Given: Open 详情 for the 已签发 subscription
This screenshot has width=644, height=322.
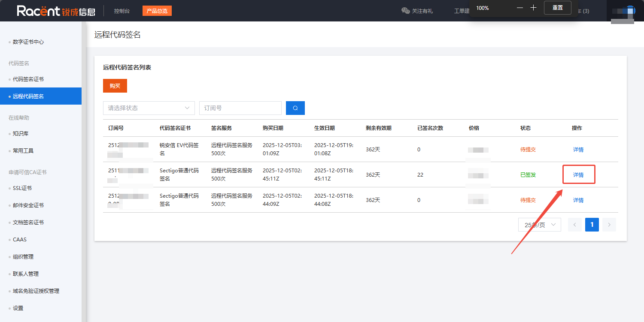Looking at the screenshot, I should click(578, 175).
